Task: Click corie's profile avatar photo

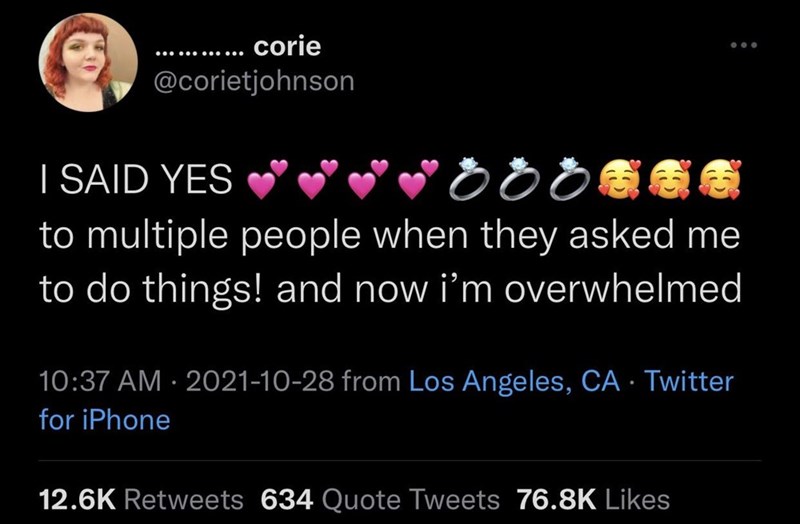Action: [x=89, y=62]
